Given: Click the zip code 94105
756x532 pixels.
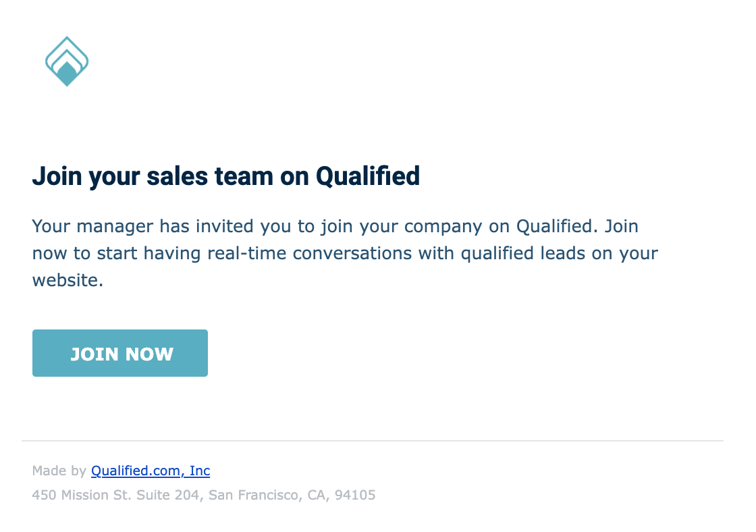Looking at the screenshot, I should point(354,495).
